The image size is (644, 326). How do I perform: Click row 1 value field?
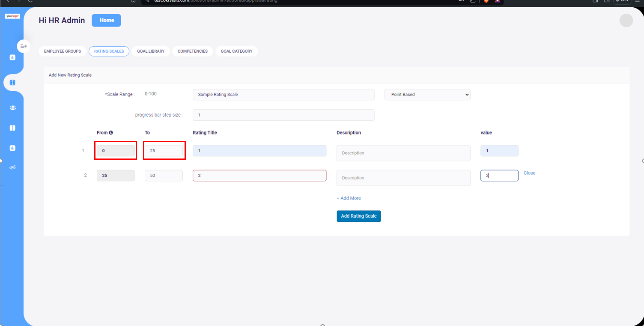click(x=499, y=151)
